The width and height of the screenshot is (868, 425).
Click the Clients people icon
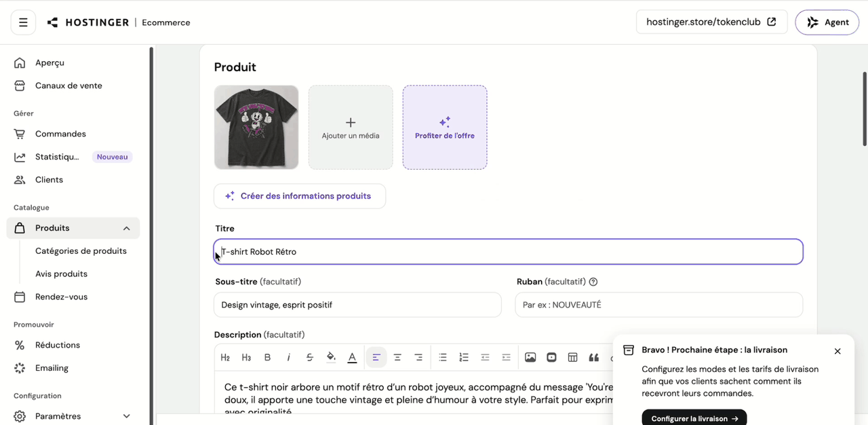tap(20, 180)
